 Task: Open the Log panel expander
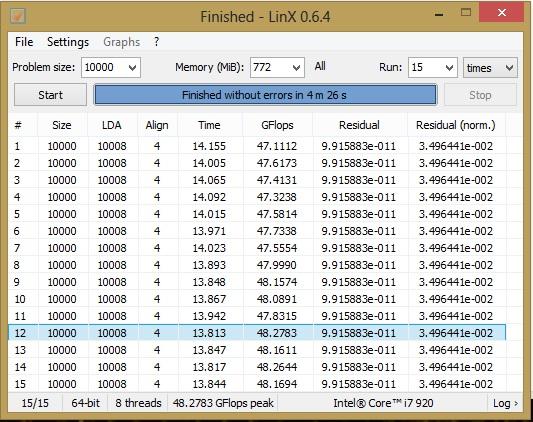coord(505,403)
